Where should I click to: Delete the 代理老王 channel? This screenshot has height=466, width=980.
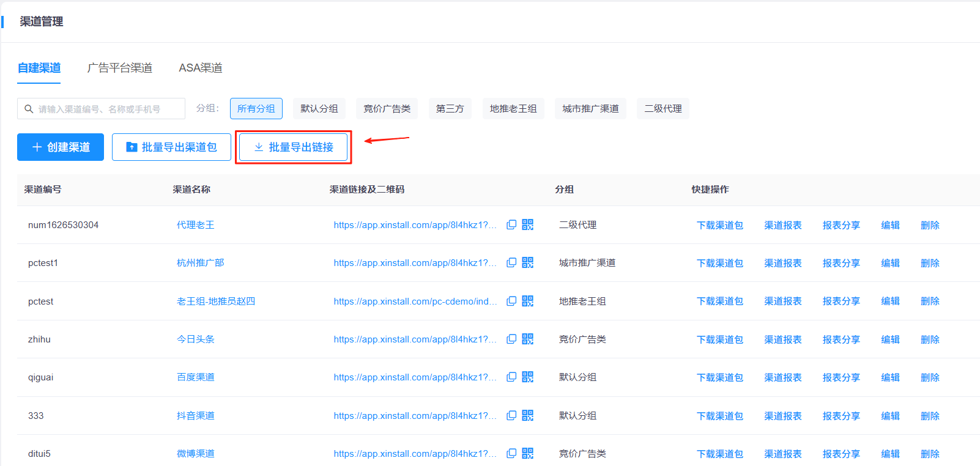tap(930, 225)
